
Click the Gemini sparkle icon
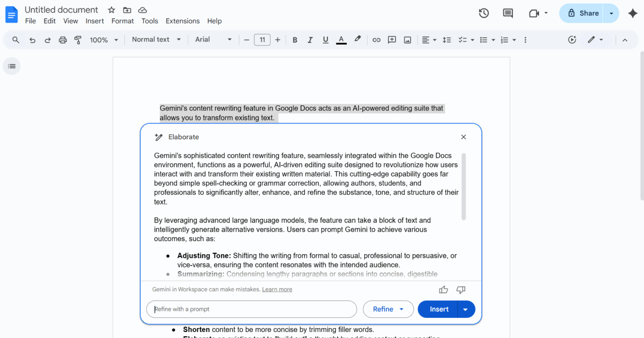coord(633,13)
